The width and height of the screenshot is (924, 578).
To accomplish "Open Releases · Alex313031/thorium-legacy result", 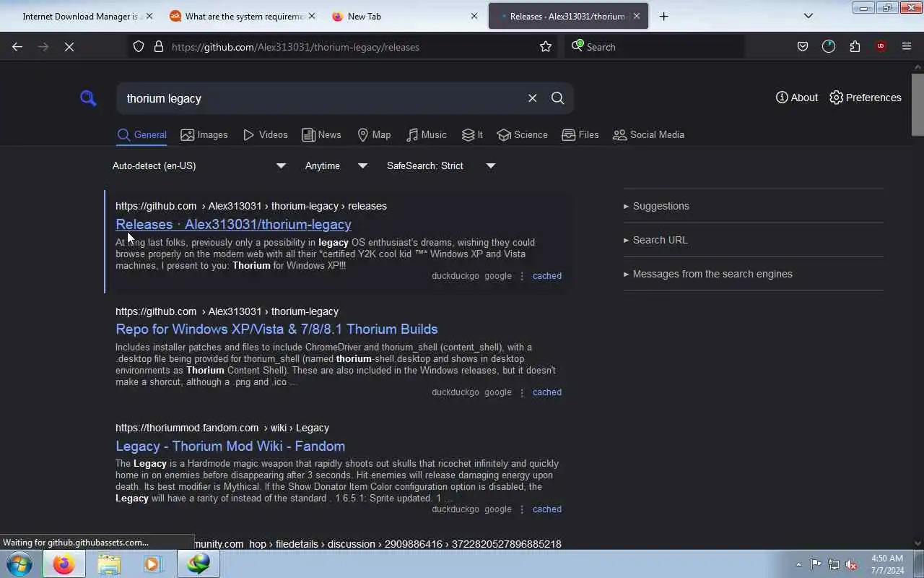I will click(x=233, y=225).
